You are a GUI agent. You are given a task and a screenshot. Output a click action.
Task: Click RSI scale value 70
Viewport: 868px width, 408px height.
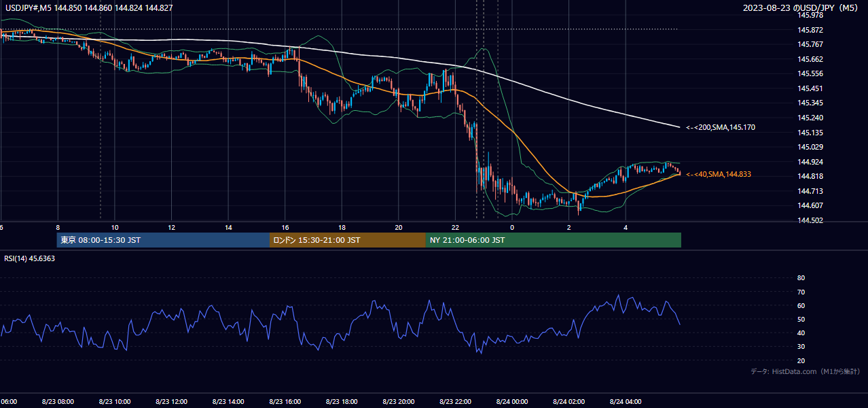[x=801, y=292]
